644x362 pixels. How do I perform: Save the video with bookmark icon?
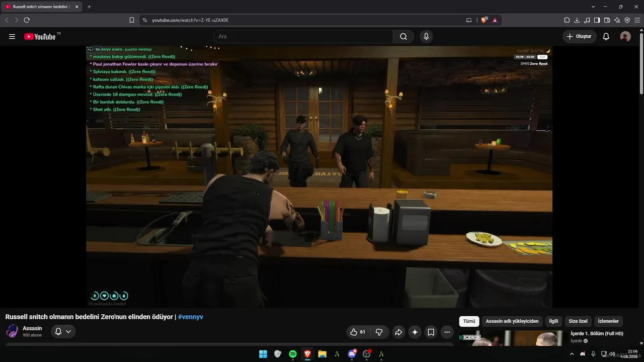coord(431,332)
